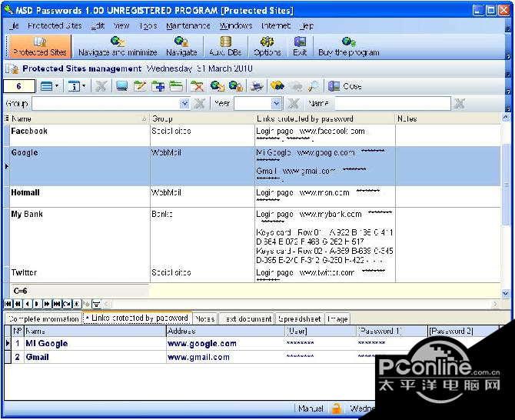
Task: Click the Protected Sites toolbar button
Action: (39, 46)
